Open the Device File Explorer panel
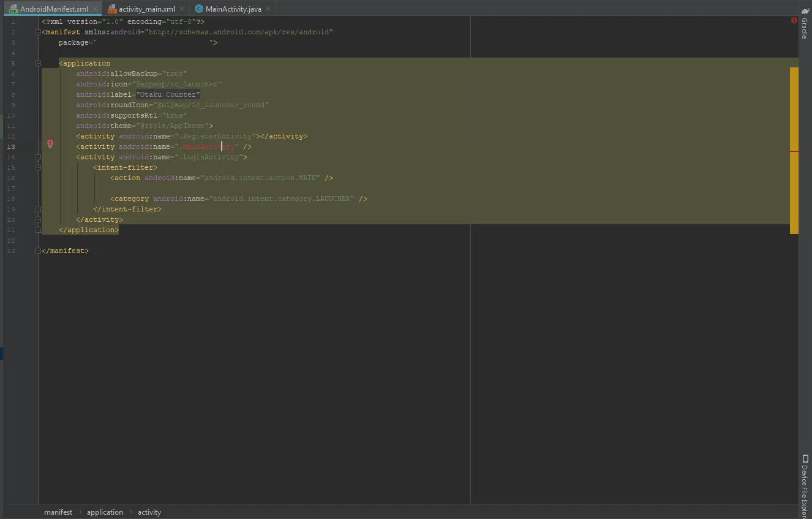812x519 pixels. pos(805,486)
